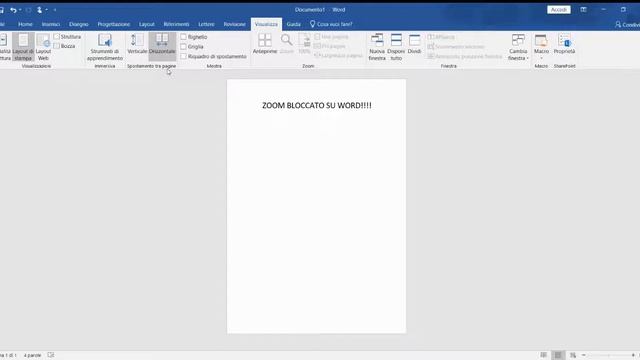Switch to Layout Web view

[43, 47]
